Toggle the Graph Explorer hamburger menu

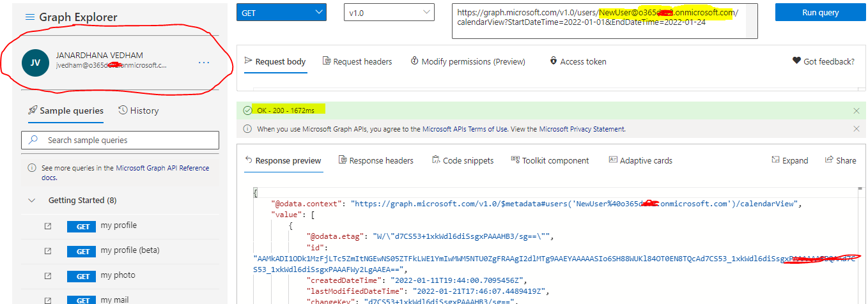point(30,17)
